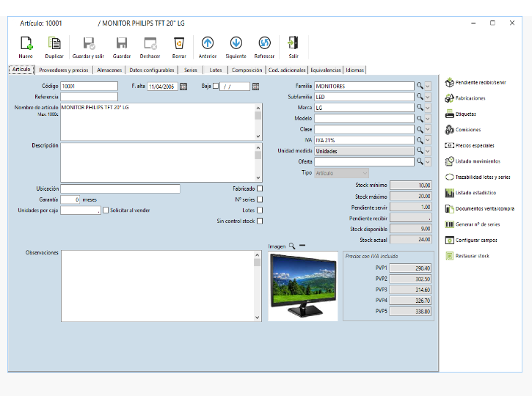This screenshot has width=532, height=396.
Task: Click Generar nº de series
Action: [473, 224]
